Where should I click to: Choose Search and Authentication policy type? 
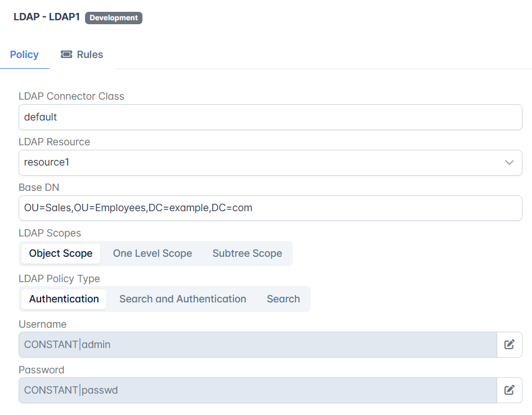[182, 299]
